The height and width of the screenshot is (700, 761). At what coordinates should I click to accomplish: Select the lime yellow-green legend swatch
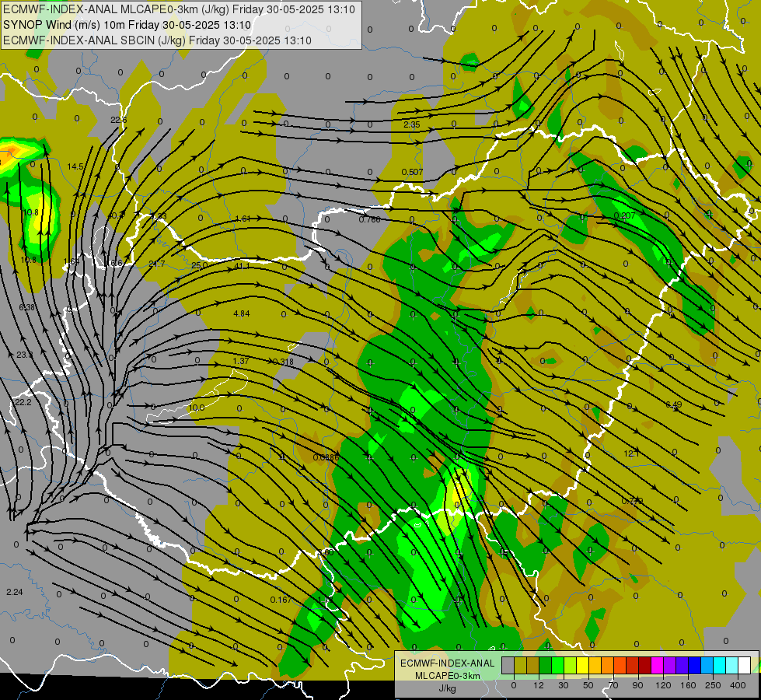[x=571, y=666]
